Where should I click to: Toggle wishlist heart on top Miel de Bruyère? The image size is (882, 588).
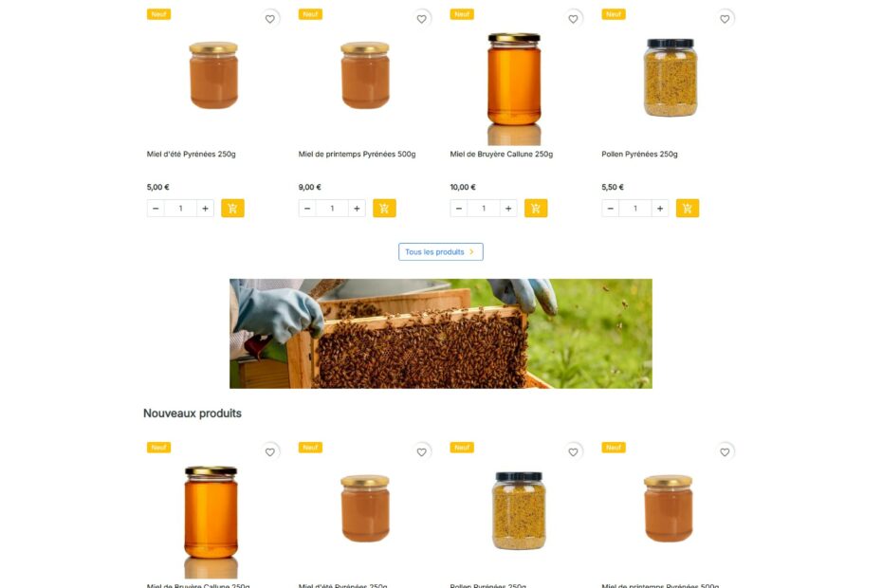coord(573,19)
